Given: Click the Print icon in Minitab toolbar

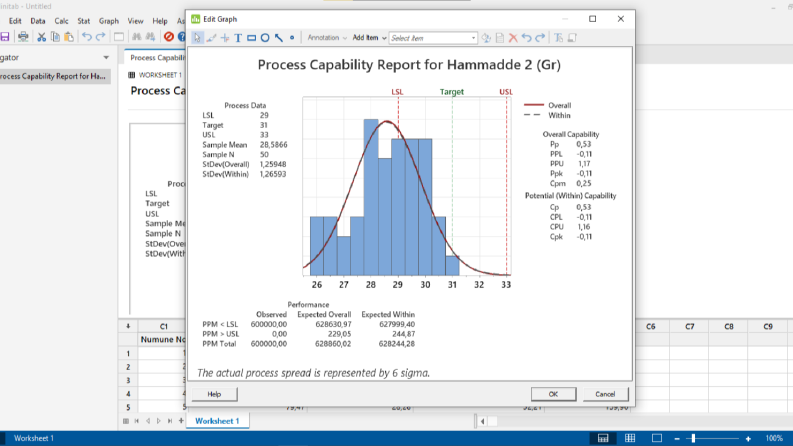Looking at the screenshot, I should [23, 36].
